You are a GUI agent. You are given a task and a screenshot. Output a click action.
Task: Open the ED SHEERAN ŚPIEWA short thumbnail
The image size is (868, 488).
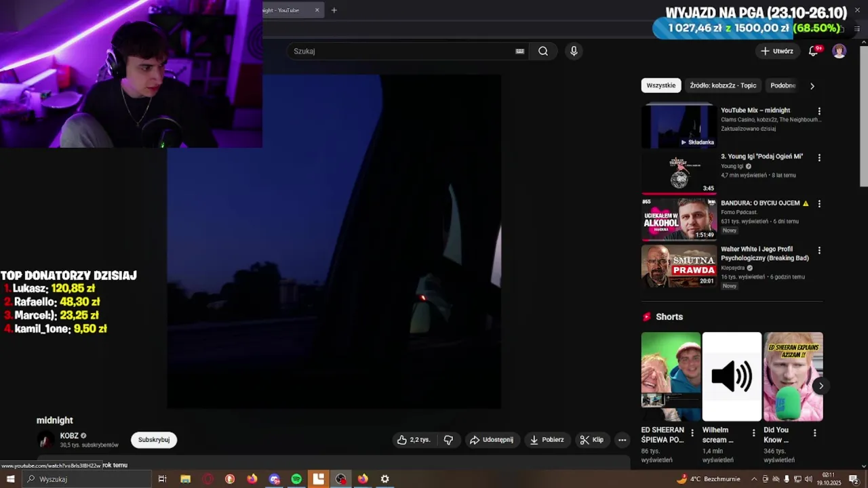(671, 376)
